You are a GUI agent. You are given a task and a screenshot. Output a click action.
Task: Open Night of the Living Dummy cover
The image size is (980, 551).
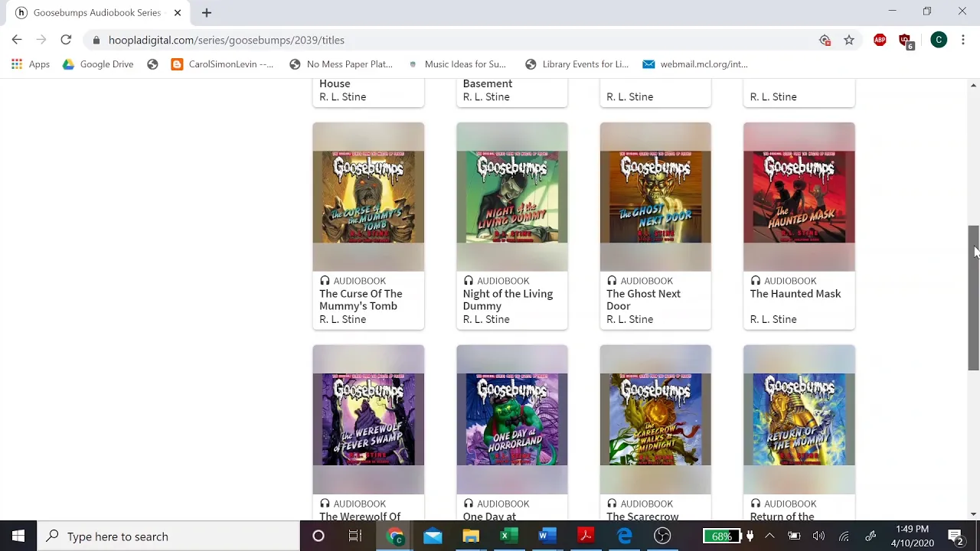coord(512,197)
